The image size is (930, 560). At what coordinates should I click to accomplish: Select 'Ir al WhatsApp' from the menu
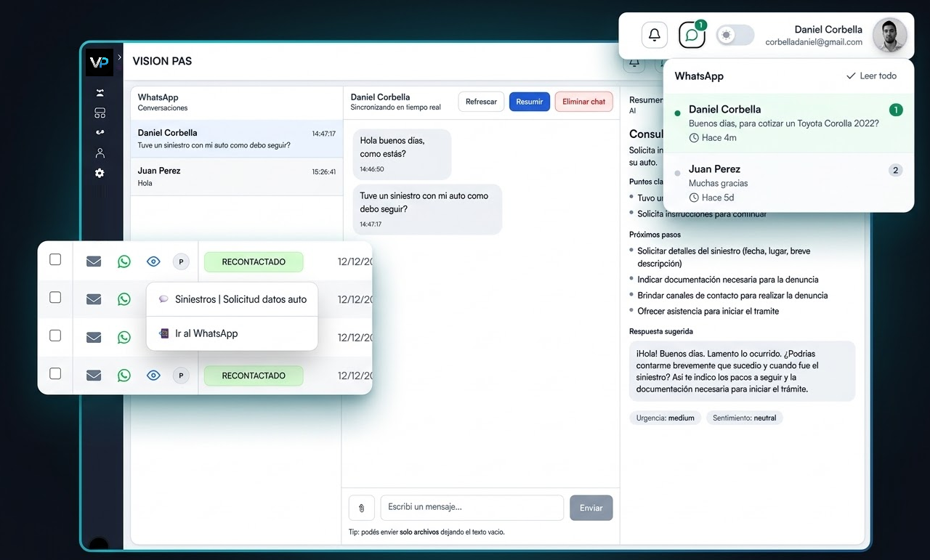tap(206, 333)
